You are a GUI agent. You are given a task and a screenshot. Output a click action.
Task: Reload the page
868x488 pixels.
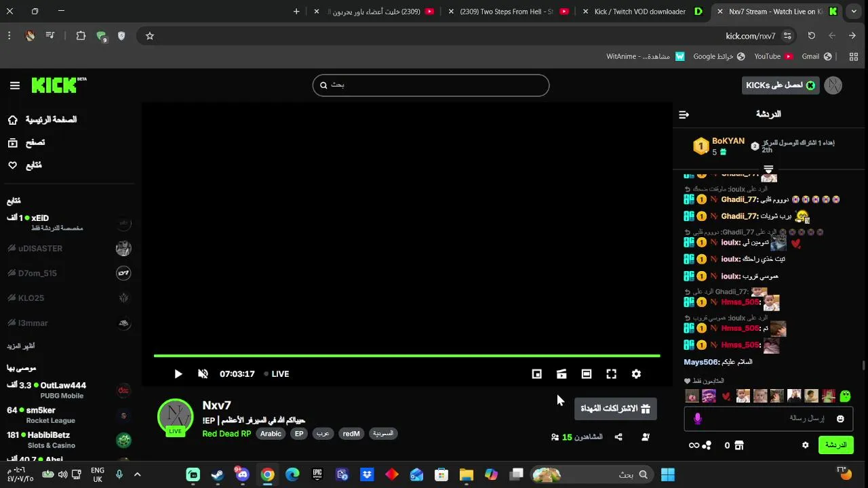(x=812, y=36)
